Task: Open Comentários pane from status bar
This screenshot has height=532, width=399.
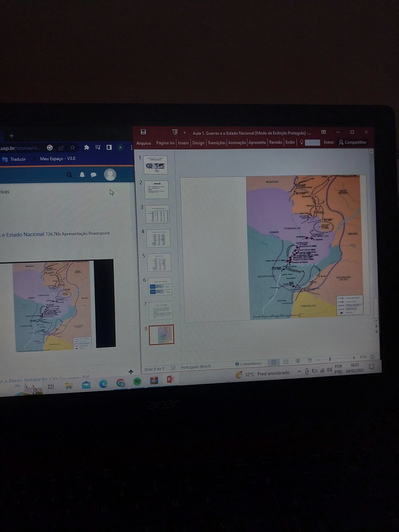Action: pyautogui.click(x=248, y=364)
